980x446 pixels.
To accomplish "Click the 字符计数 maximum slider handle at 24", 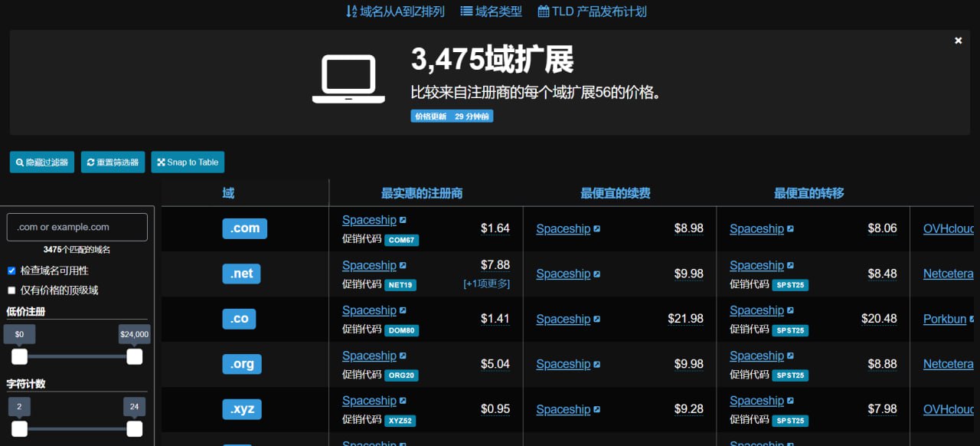I will [134, 429].
